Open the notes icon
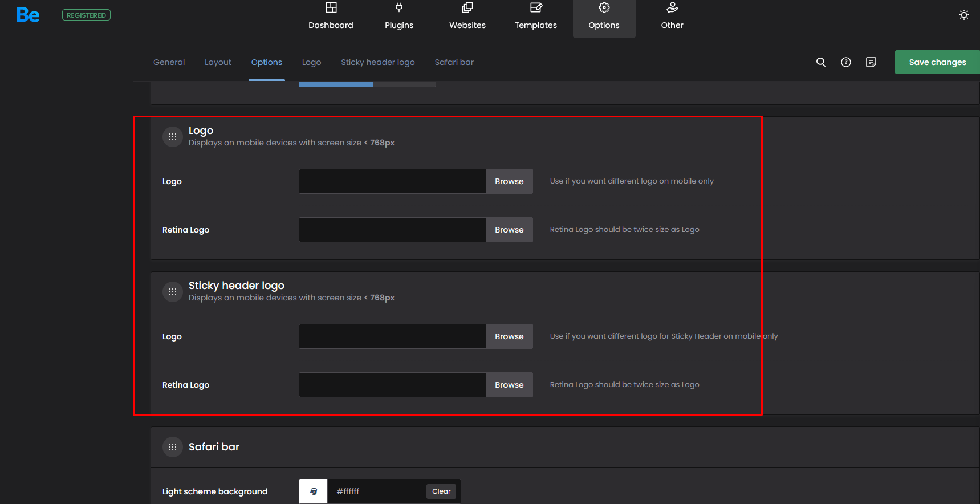980x504 pixels. point(871,62)
